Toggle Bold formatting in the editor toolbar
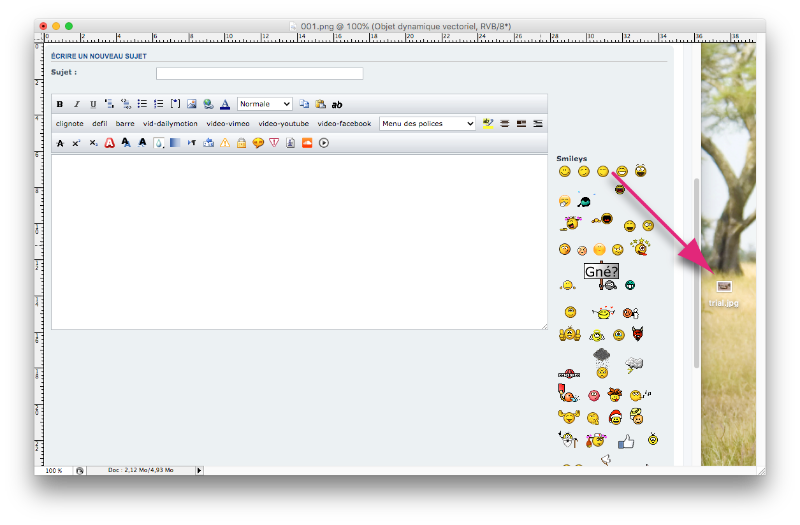Viewport: 800px width, 525px height. [x=60, y=104]
